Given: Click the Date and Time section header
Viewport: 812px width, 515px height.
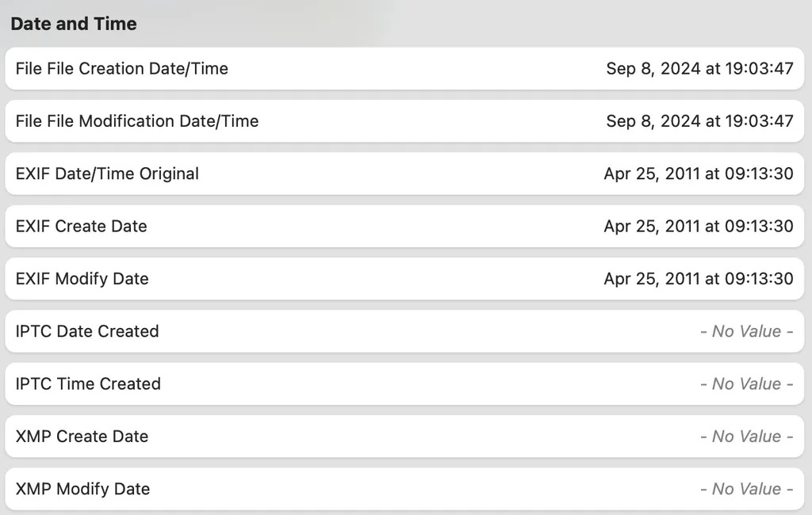Looking at the screenshot, I should coord(74,24).
